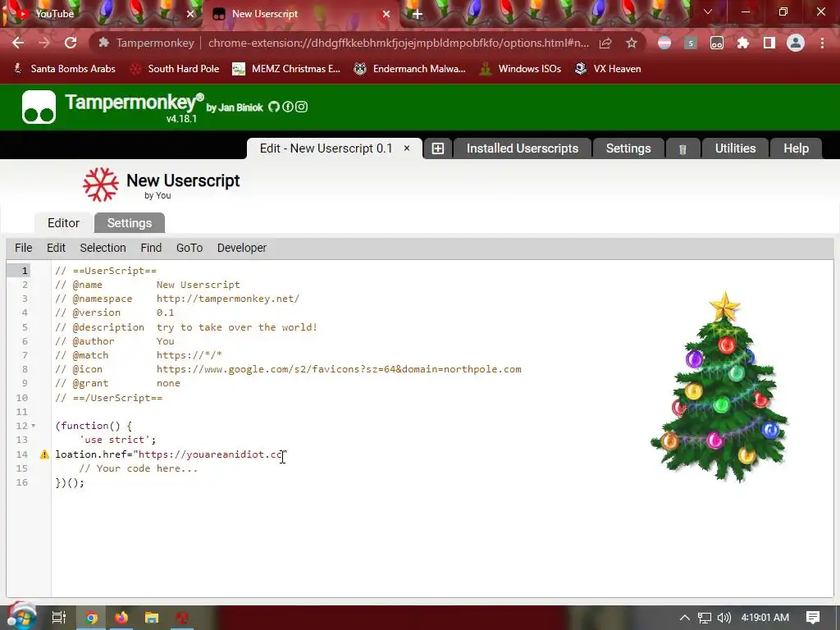Reload the page with refresh icon
The height and width of the screenshot is (630, 840).
[71, 43]
